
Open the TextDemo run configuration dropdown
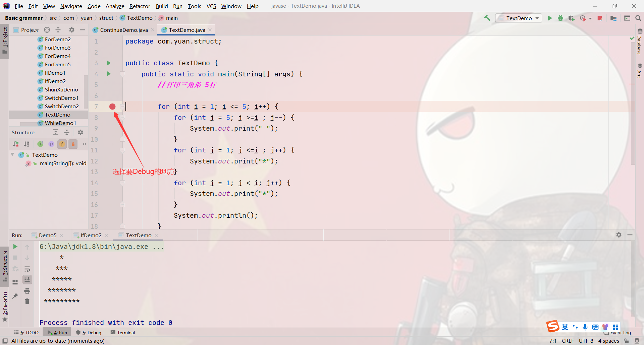[519, 18]
